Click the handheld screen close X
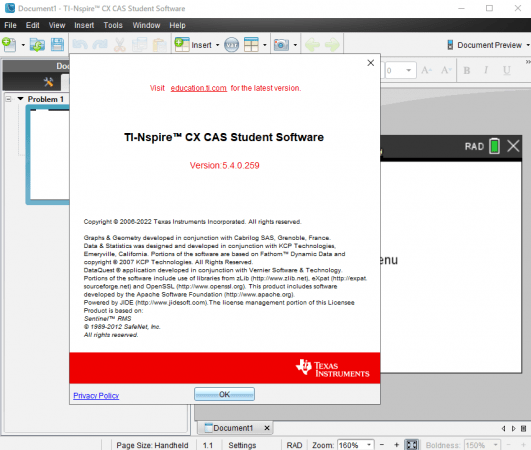Screen dimensions: 531x450 pos(513,146)
